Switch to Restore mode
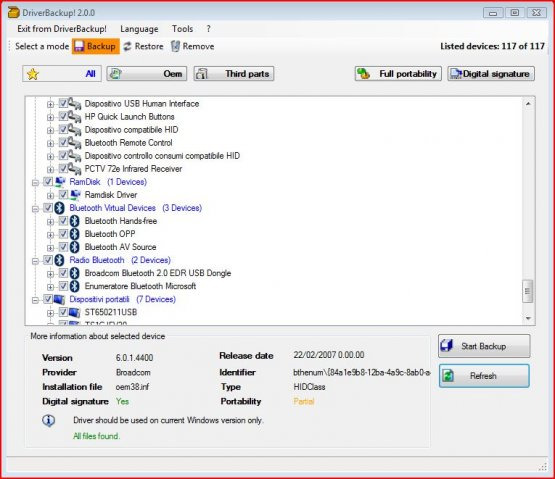The image size is (555, 479). (x=143, y=46)
